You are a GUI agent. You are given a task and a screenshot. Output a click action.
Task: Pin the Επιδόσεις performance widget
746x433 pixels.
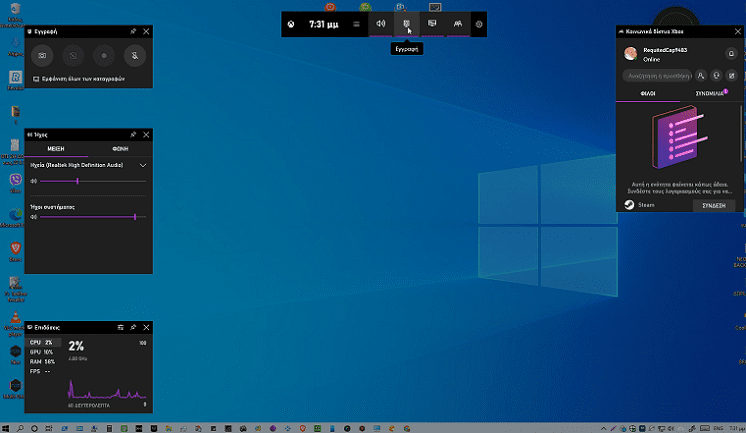point(133,327)
